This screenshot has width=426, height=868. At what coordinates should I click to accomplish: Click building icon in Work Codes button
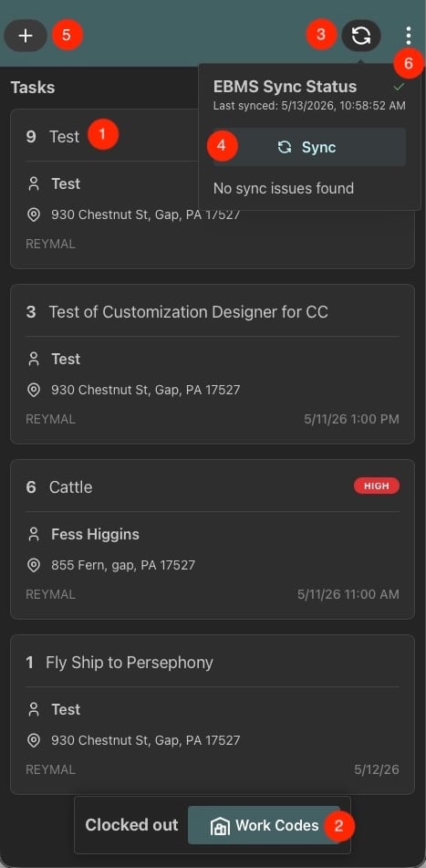click(x=220, y=827)
